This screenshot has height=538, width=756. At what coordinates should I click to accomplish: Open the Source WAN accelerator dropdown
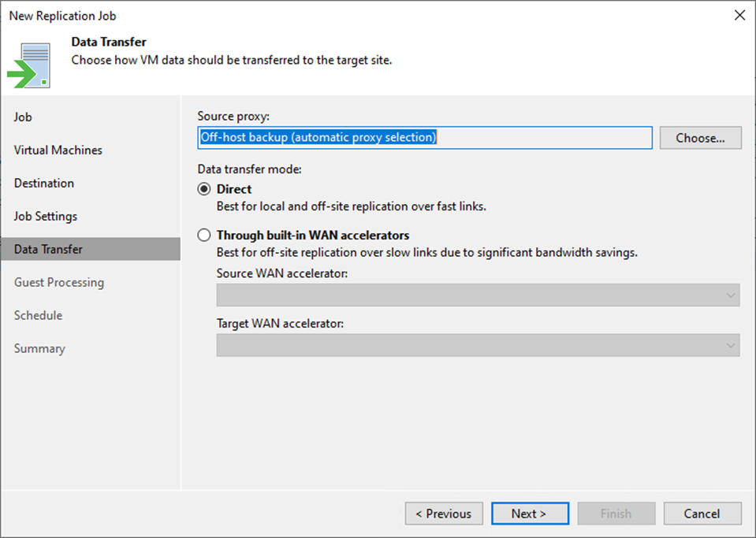tap(478, 295)
